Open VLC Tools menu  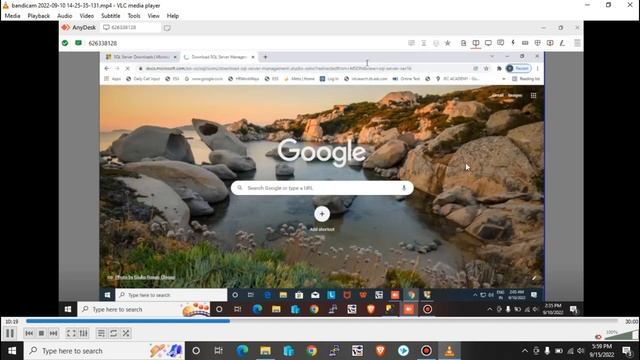coord(134,16)
